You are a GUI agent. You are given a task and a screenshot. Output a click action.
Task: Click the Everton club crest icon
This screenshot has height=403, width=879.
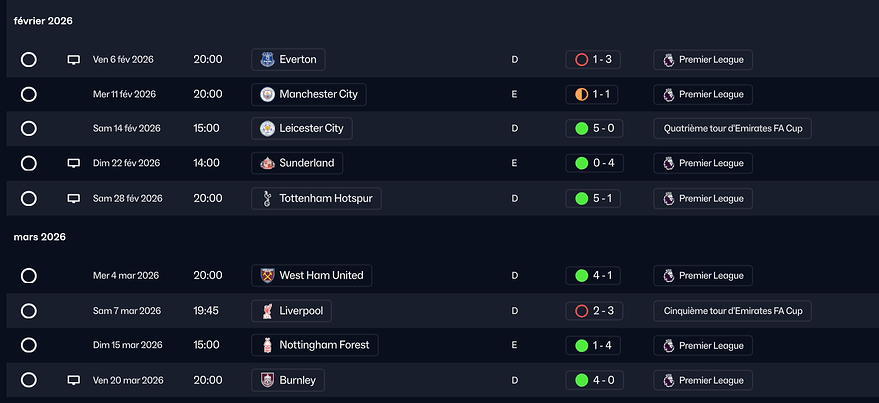click(x=266, y=60)
